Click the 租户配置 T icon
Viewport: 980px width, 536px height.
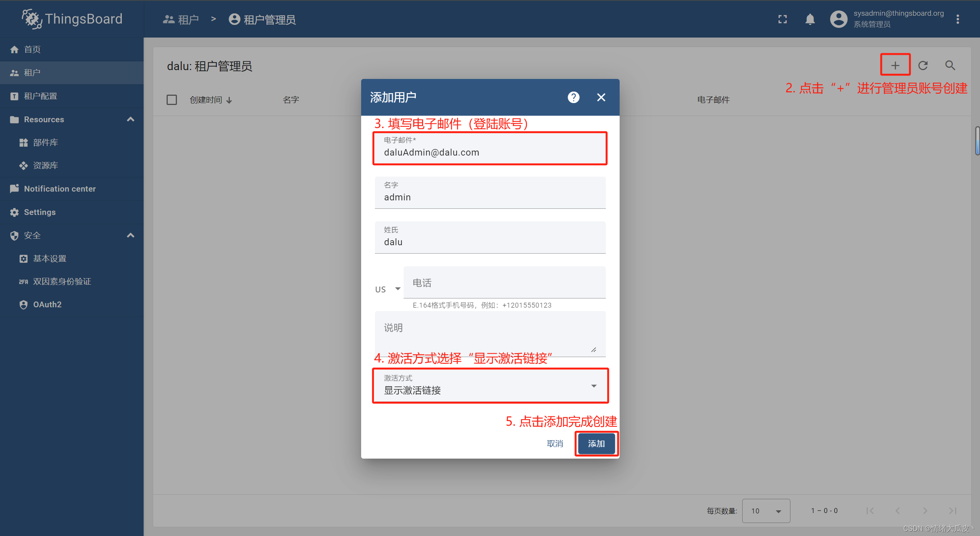[15, 96]
